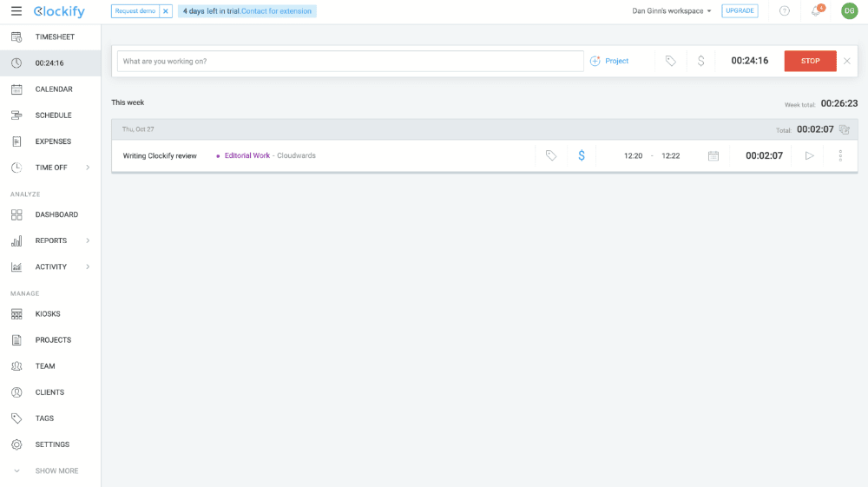Image resolution: width=868 pixels, height=487 pixels.
Task: Open the DG user avatar menu
Action: click(849, 11)
